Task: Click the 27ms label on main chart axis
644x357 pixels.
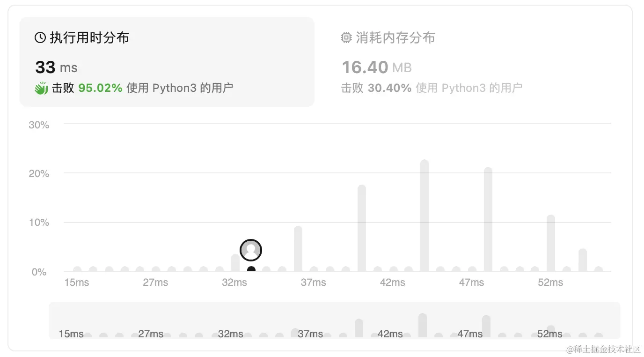Action: coord(155,283)
